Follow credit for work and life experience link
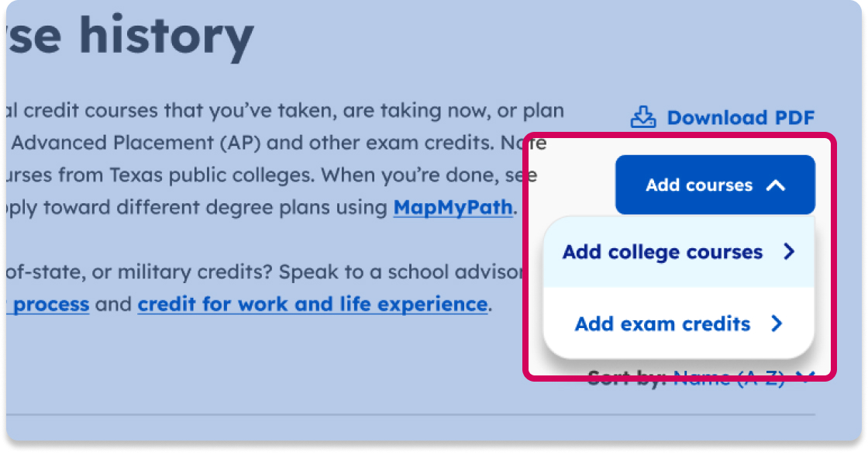 312,304
